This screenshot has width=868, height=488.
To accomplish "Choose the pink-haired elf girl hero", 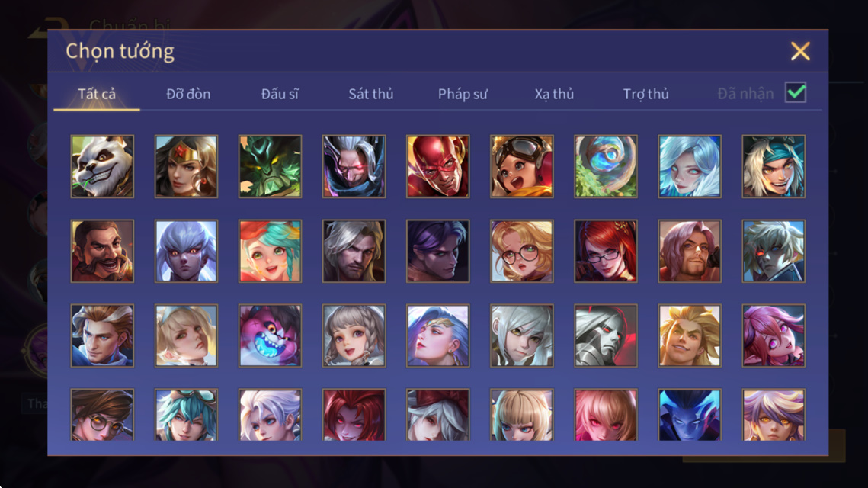I will pos(774,335).
